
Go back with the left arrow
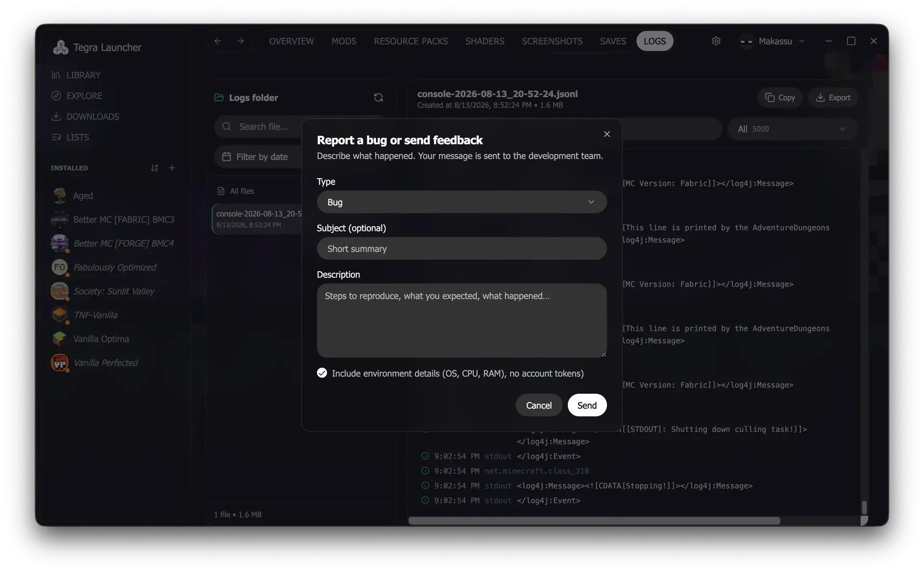point(218,41)
